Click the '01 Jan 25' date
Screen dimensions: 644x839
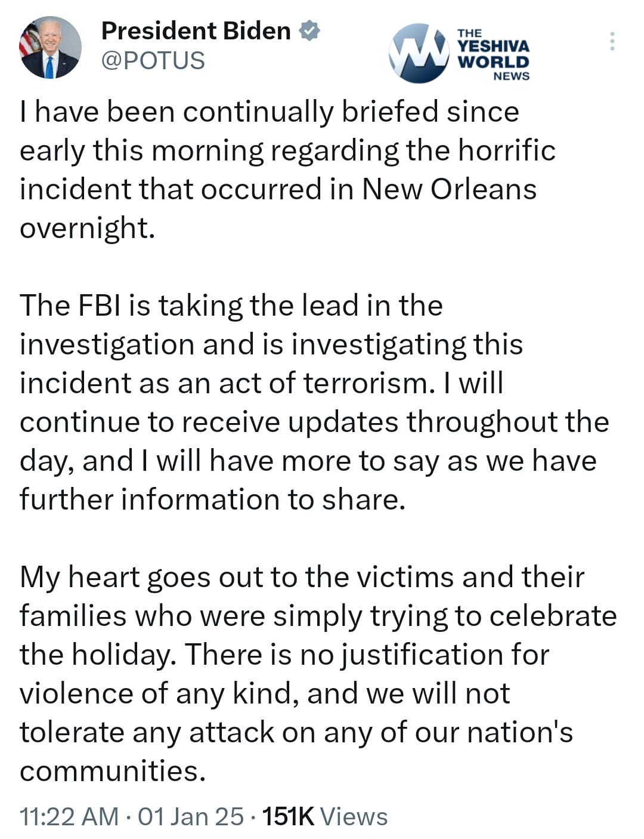(x=191, y=816)
